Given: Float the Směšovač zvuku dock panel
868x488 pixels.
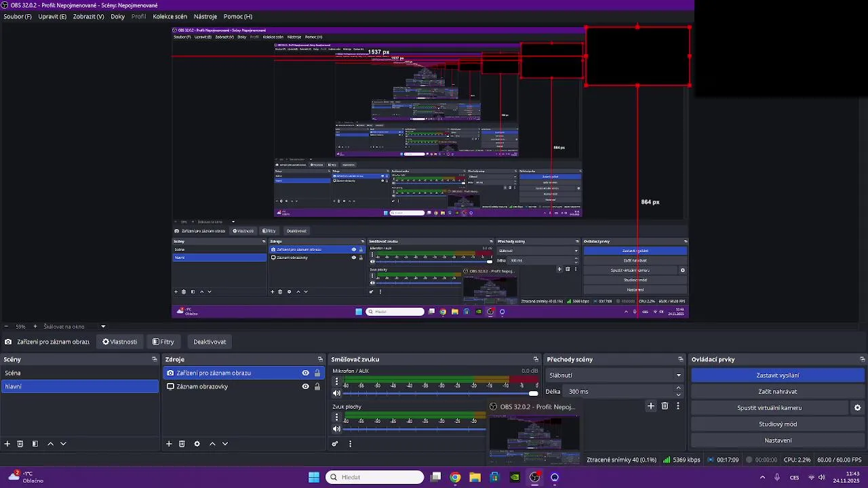Looking at the screenshot, I should pyautogui.click(x=536, y=359).
